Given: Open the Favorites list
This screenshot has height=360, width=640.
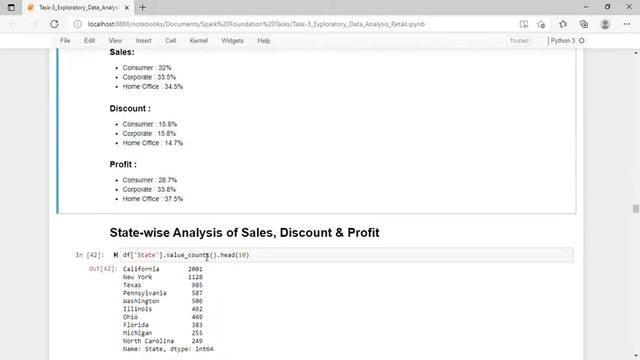Looking at the screenshot, I should pyautogui.click(x=563, y=24).
